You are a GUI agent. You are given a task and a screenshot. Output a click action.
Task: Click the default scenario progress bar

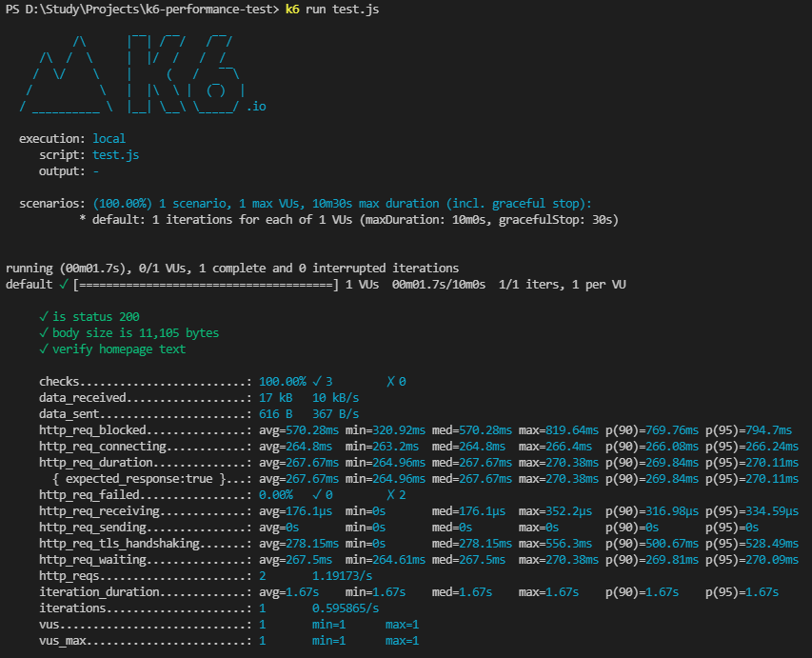coord(207,285)
